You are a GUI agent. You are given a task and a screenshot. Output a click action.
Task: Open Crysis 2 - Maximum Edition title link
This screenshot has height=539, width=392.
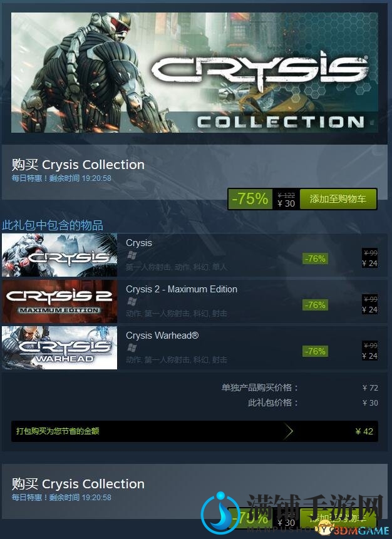pyautogui.click(x=182, y=289)
